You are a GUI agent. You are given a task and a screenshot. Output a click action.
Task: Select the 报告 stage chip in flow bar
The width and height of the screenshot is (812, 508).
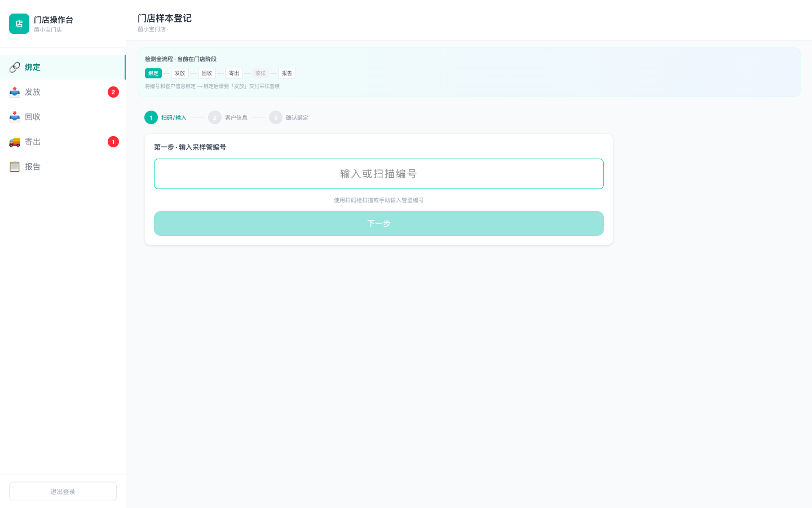[x=287, y=73]
